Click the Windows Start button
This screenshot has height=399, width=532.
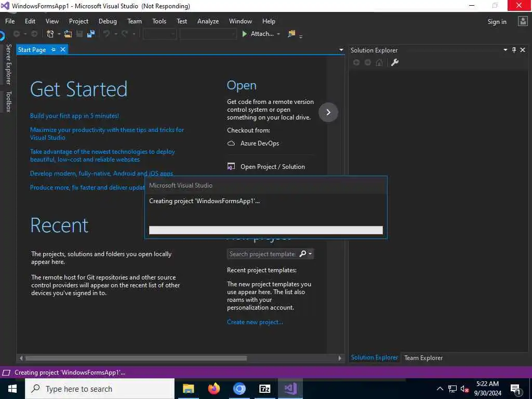12,389
